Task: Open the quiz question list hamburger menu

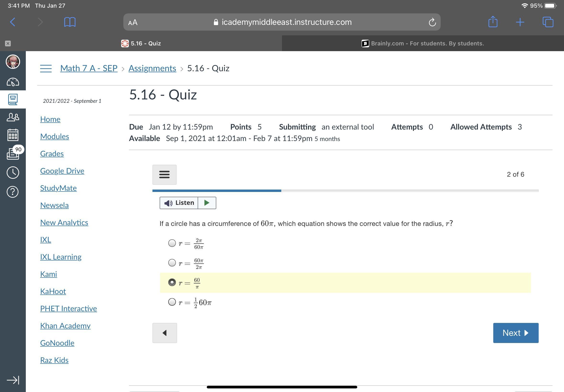Action: 164,175
